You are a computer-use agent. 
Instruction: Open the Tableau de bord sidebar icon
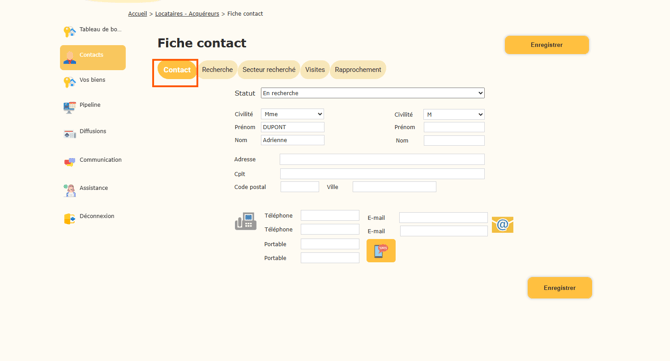pyautogui.click(x=70, y=32)
